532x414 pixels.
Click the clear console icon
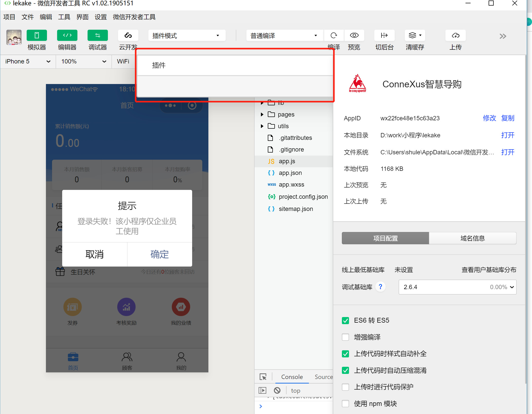click(277, 390)
